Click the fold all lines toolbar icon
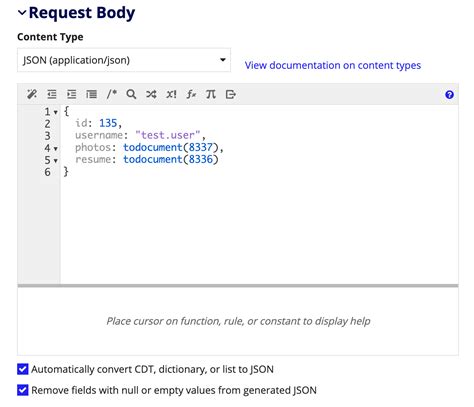474x407 pixels. [x=91, y=94]
